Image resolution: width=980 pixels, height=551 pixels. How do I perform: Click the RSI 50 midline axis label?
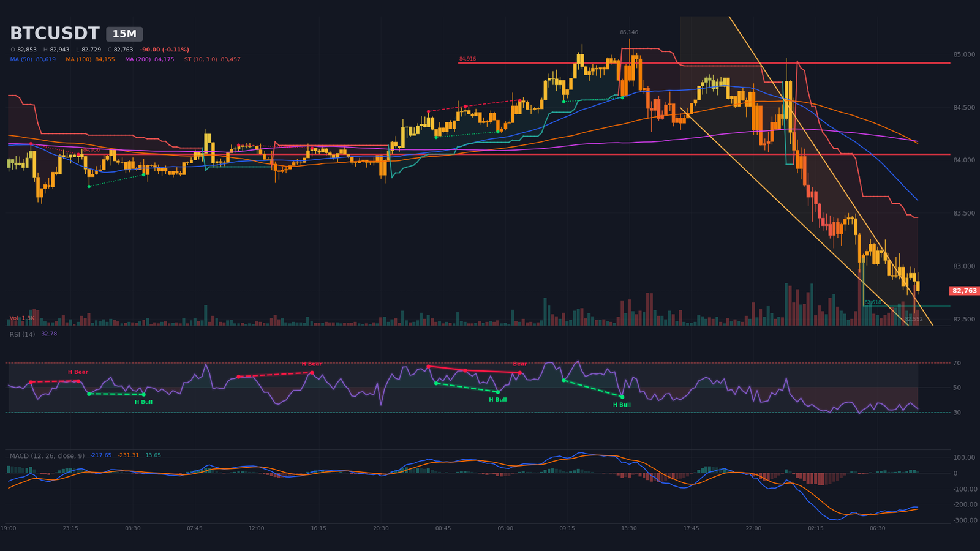957,388
